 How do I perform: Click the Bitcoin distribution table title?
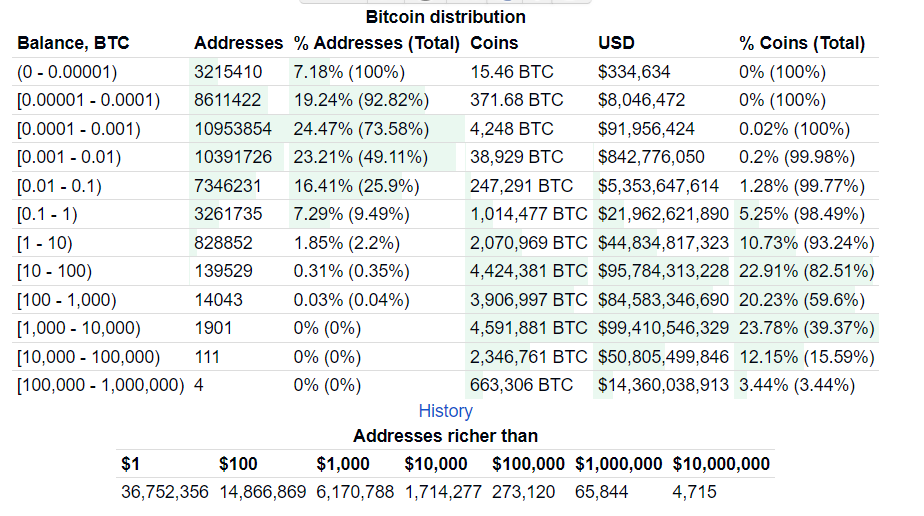[445, 17]
